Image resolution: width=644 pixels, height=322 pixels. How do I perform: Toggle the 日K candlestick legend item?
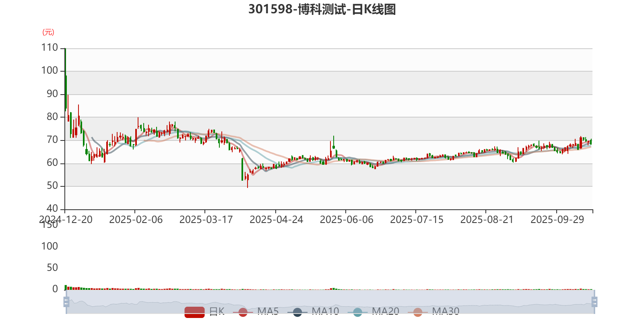click(204, 312)
